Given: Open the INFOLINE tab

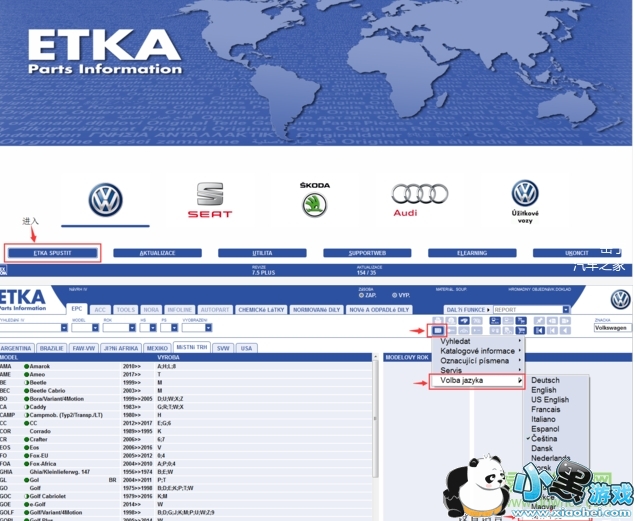Looking at the screenshot, I should click(x=179, y=310).
